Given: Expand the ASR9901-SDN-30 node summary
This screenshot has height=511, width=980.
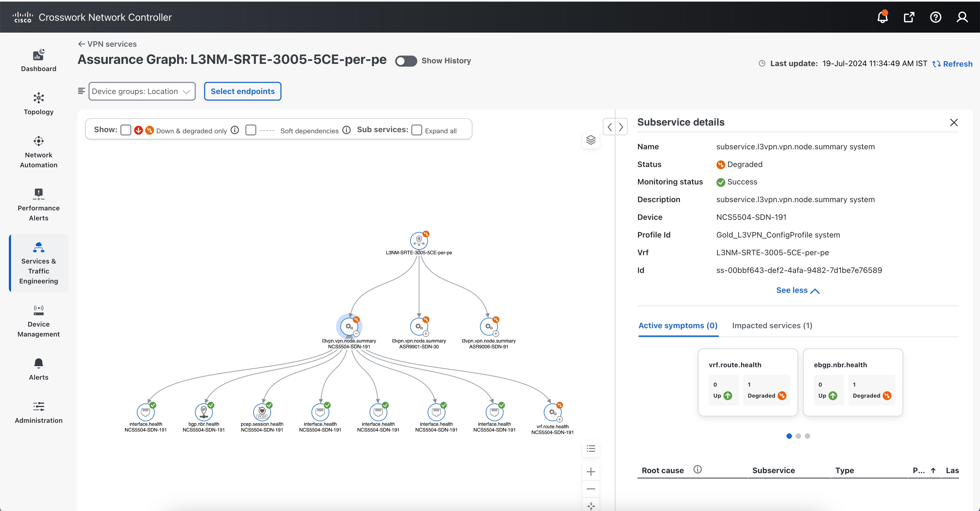Looking at the screenshot, I should pyautogui.click(x=426, y=334).
